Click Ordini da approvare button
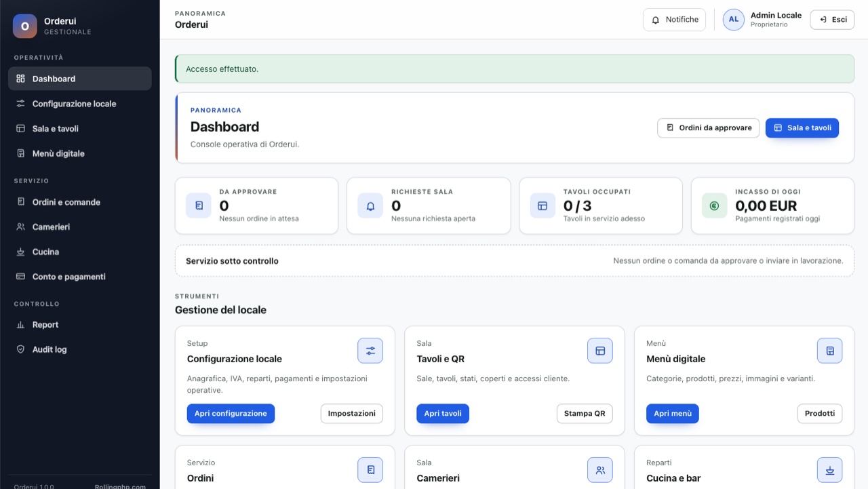The height and width of the screenshot is (489, 868). pos(708,128)
